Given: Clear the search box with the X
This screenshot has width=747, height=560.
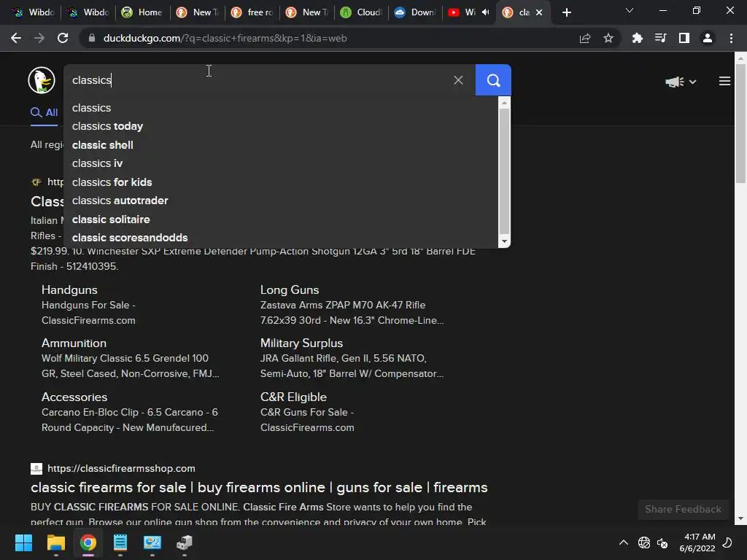Looking at the screenshot, I should (x=458, y=80).
